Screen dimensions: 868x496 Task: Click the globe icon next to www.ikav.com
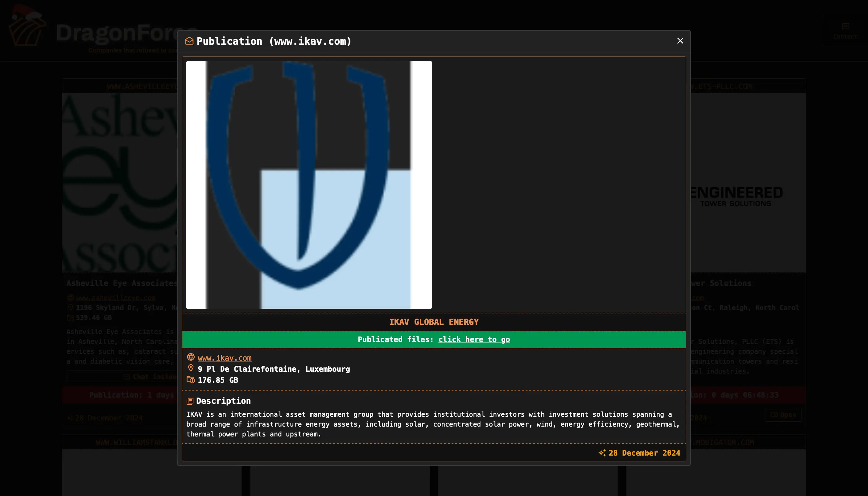191,357
